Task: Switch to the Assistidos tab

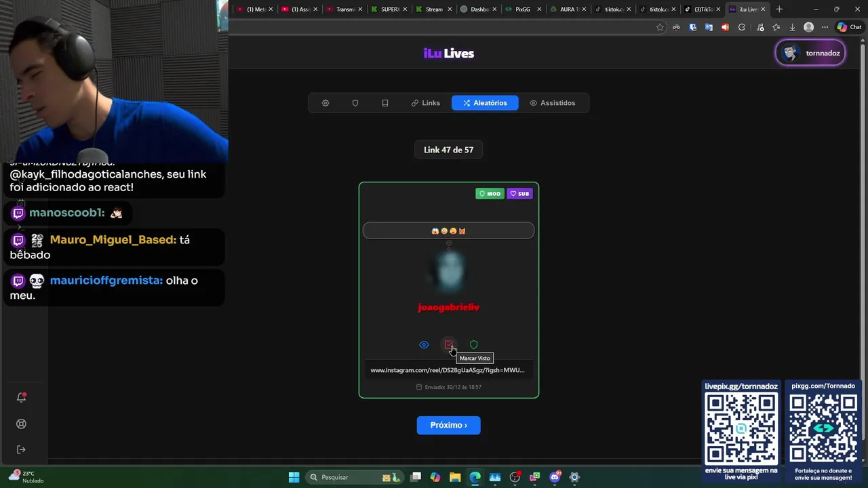Action: pos(553,103)
